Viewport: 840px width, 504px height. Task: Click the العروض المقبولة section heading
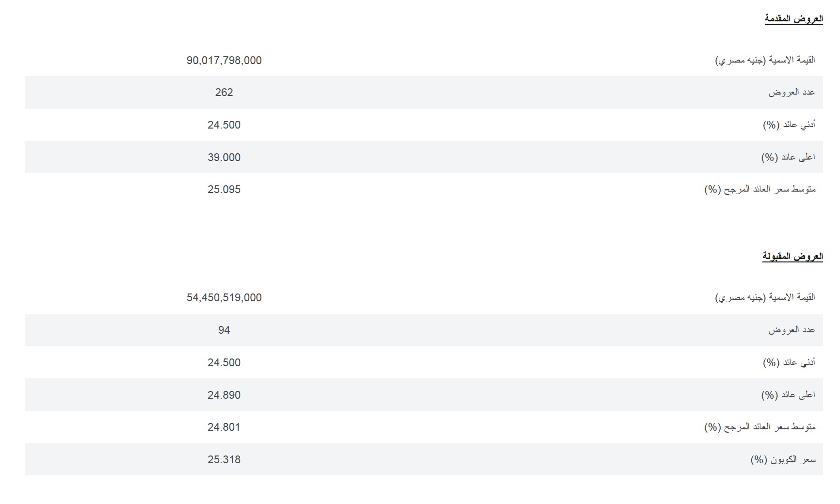(792, 257)
